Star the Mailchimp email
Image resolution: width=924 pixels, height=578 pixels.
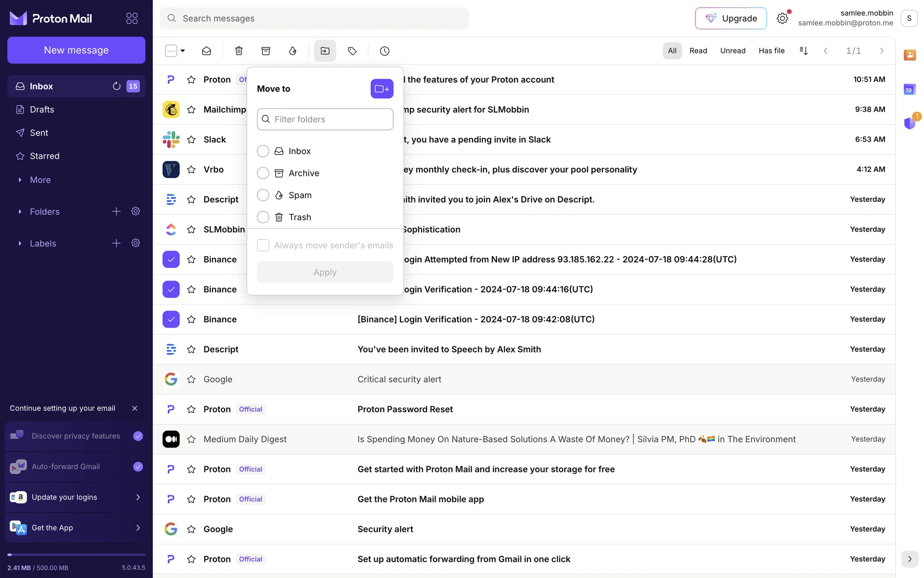pyautogui.click(x=192, y=109)
